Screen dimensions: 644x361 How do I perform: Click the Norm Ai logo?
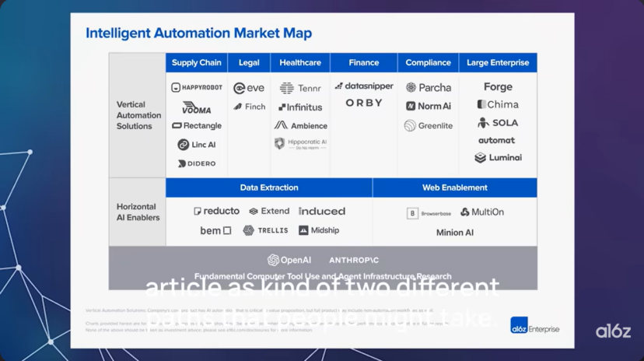pyautogui.click(x=429, y=106)
